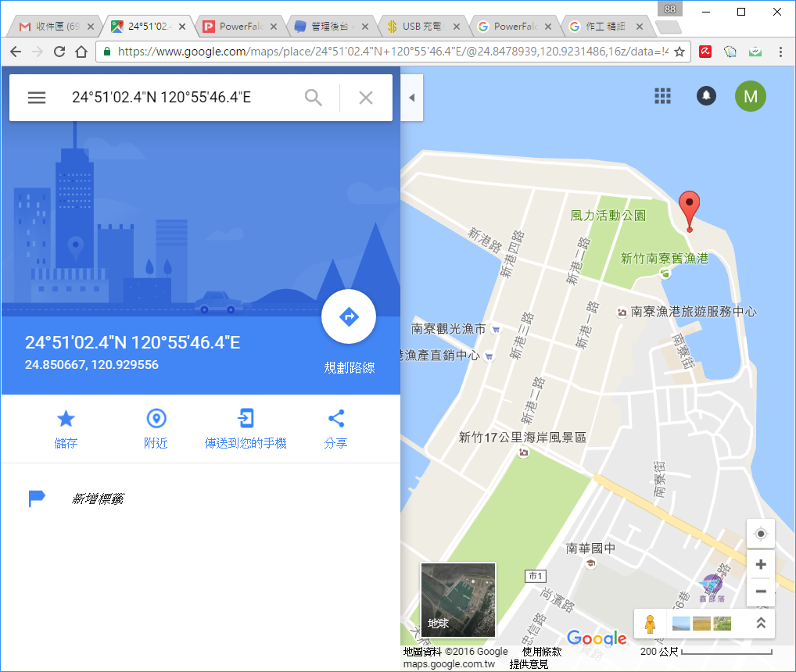Select the Street View pegman

coord(650,624)
